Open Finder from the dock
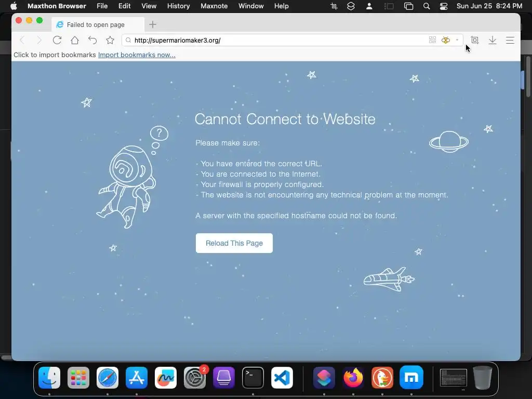Image resolution: width=532 pixels, height=399 pixels. pyautogui.click(x=49, y=378)
